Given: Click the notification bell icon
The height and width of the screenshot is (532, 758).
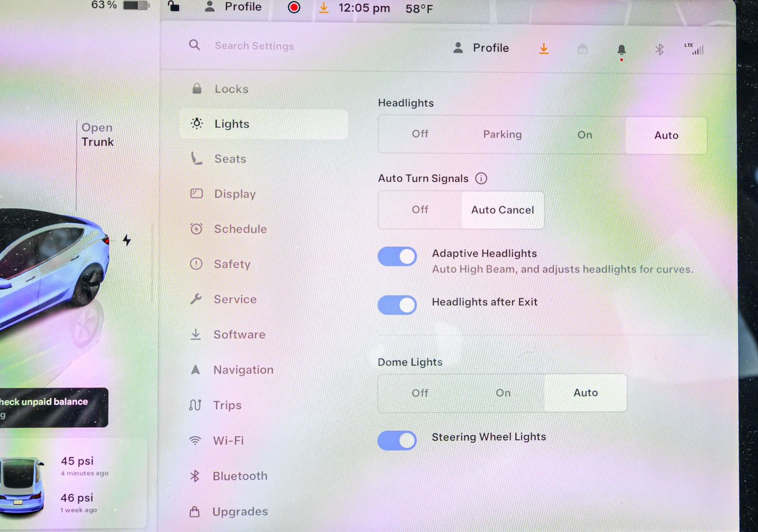Looking at the screenshot, I should click(622, 50).
